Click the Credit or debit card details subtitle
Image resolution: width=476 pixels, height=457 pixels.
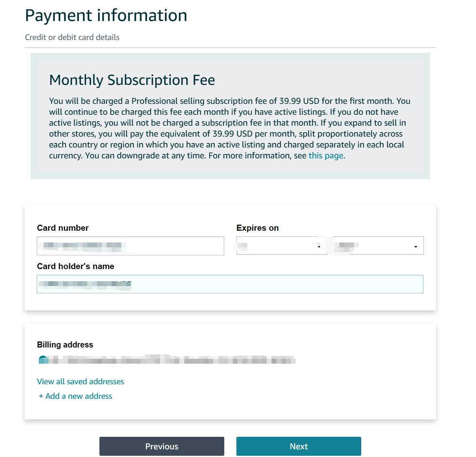click(x=72, y=37)
